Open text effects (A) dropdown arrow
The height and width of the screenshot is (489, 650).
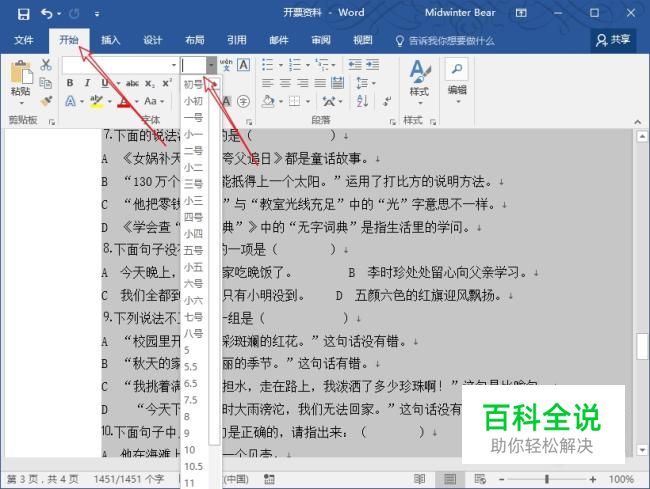click(82, 101)
